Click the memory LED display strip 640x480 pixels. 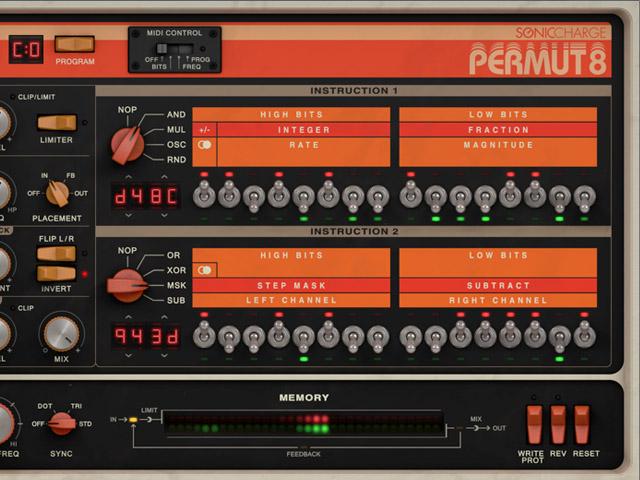303,423
